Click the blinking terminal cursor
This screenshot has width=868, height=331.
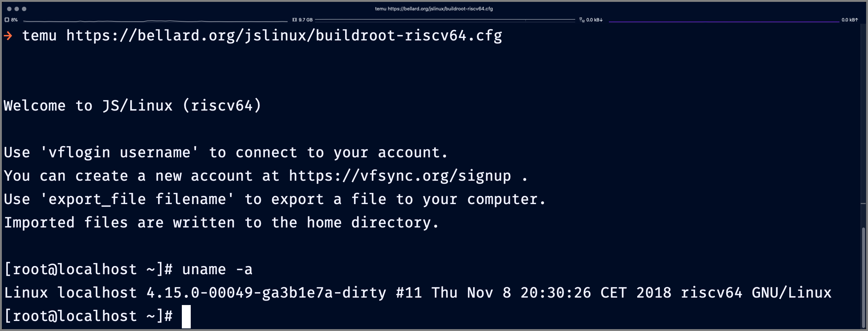tap(187, 316)
